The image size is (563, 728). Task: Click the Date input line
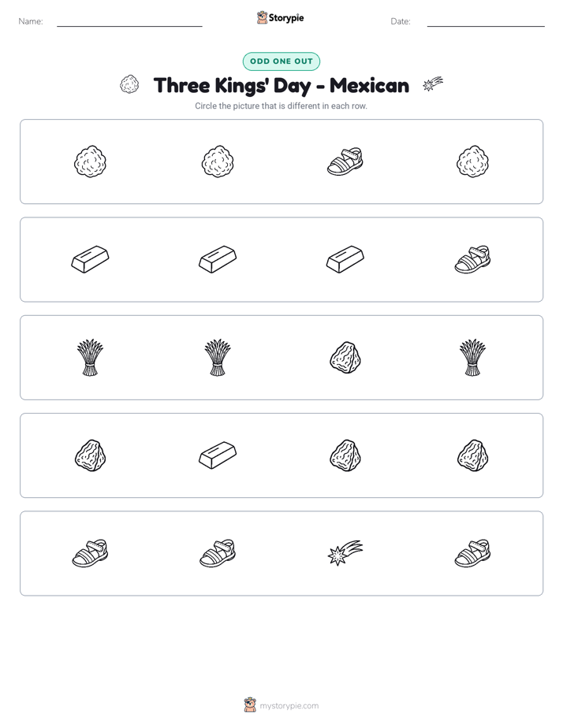(486, 22)
